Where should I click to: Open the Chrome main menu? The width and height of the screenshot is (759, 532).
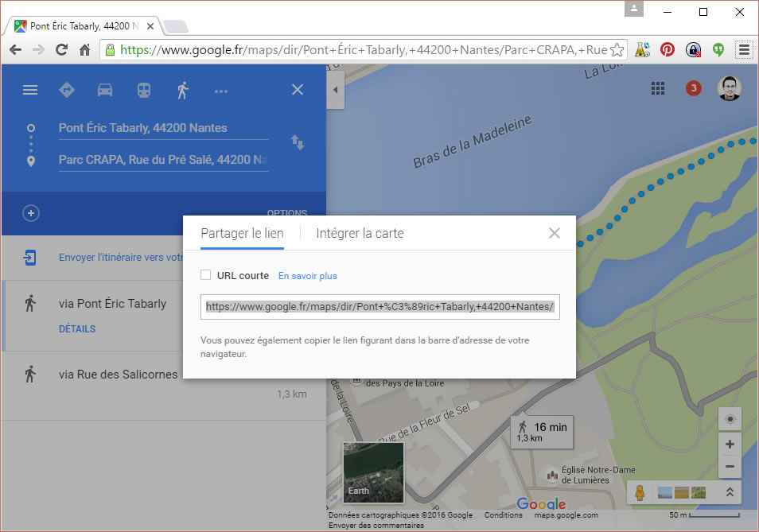(x=744, y=49)
